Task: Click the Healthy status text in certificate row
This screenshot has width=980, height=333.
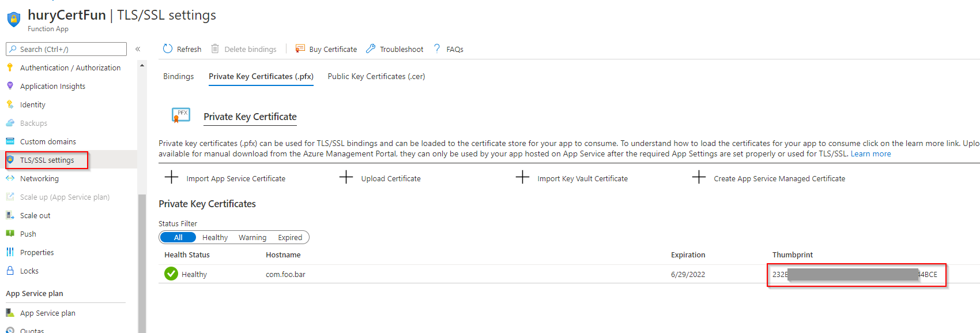Action: 194,274
